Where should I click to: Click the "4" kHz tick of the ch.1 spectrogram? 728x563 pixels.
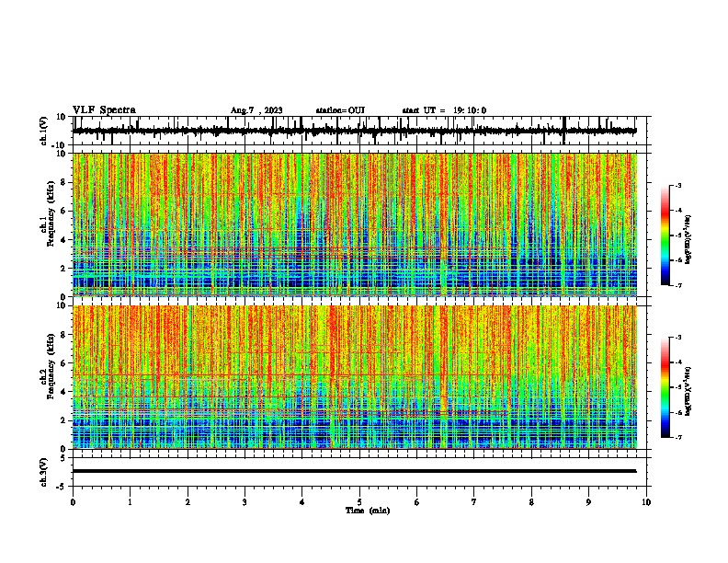tap(63, 240)
